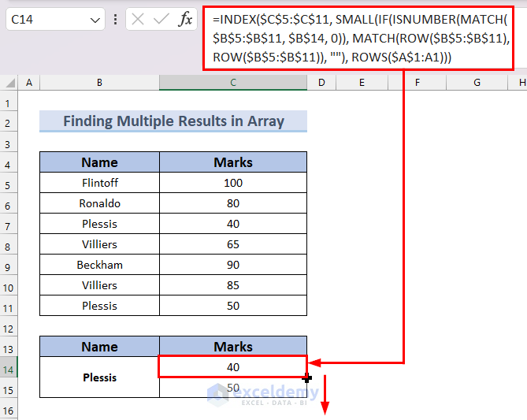The height and width of the screenshot is (420, 527).
Task: Select column F header
Action: point(417,83)
